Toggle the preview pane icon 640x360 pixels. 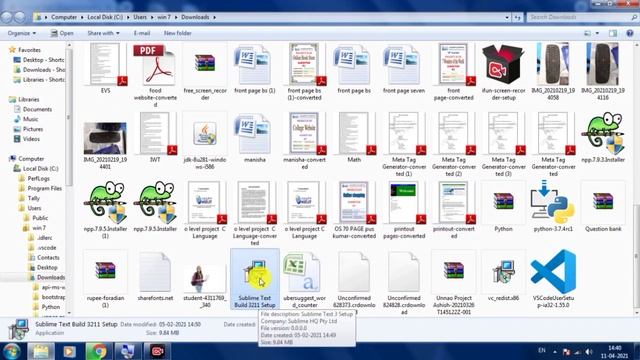pyautogui.click(x=613, y=33)
